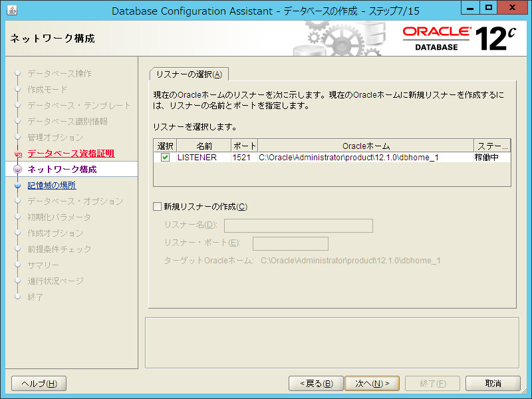
Task: Click the 記憶域の場所 step bullet icon
Action: pos(18,186)
